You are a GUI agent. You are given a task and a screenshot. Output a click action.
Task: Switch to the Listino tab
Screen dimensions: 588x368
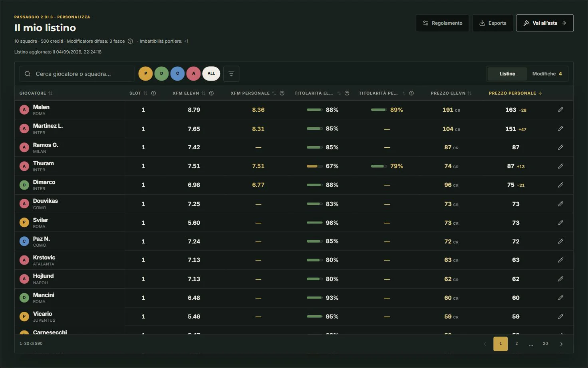(x=507, y=74)
